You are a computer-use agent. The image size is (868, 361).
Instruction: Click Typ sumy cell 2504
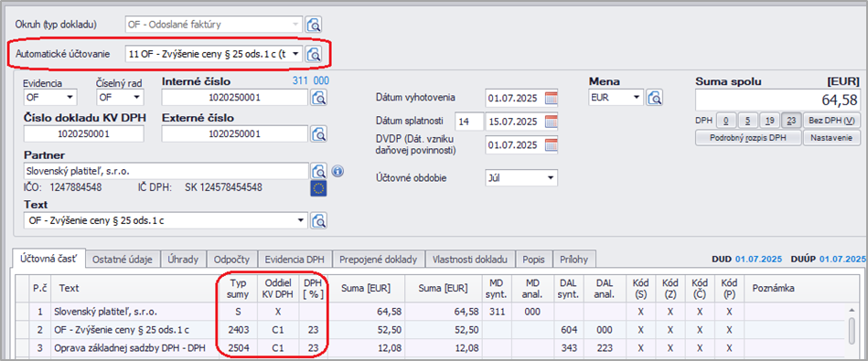238,347
